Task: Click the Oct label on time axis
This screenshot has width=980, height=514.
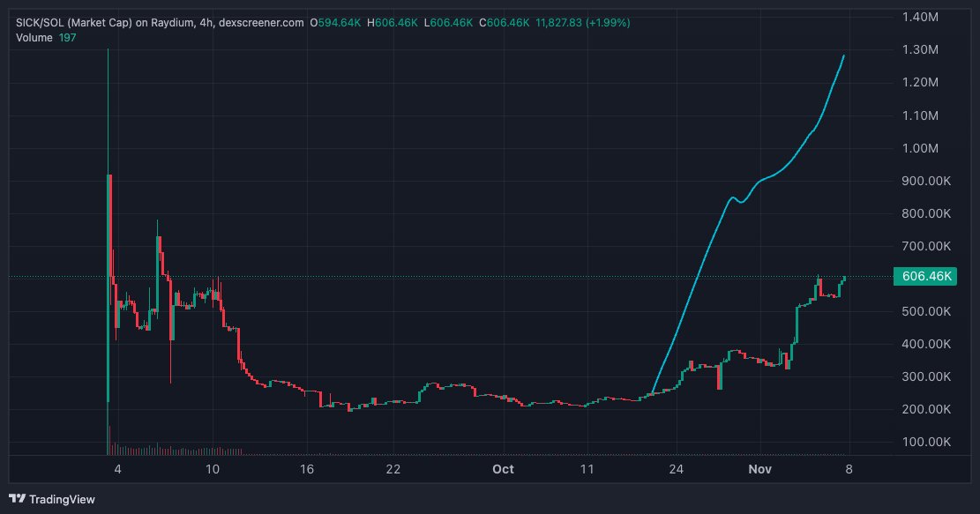Action: tap(503, 469)
